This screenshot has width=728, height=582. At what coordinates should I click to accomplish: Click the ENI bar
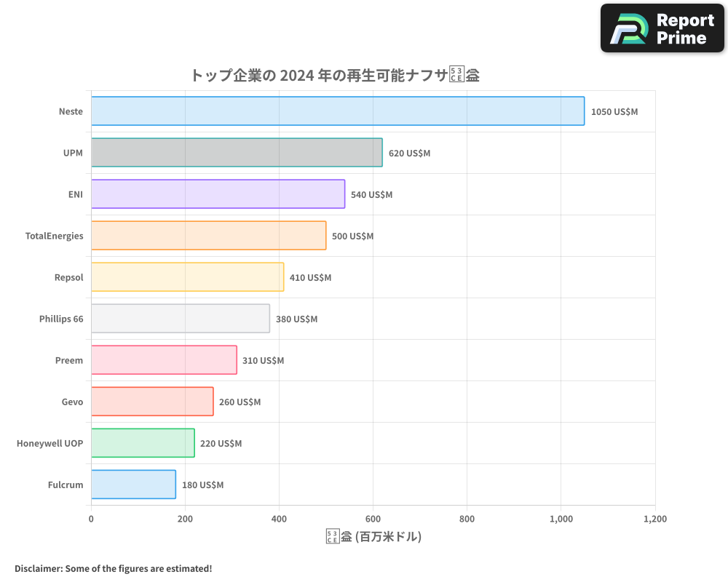[x=218, y=194]
